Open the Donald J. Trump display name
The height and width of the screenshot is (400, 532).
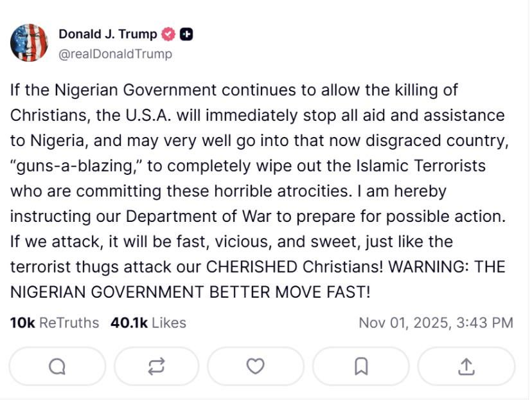point(107,35)
